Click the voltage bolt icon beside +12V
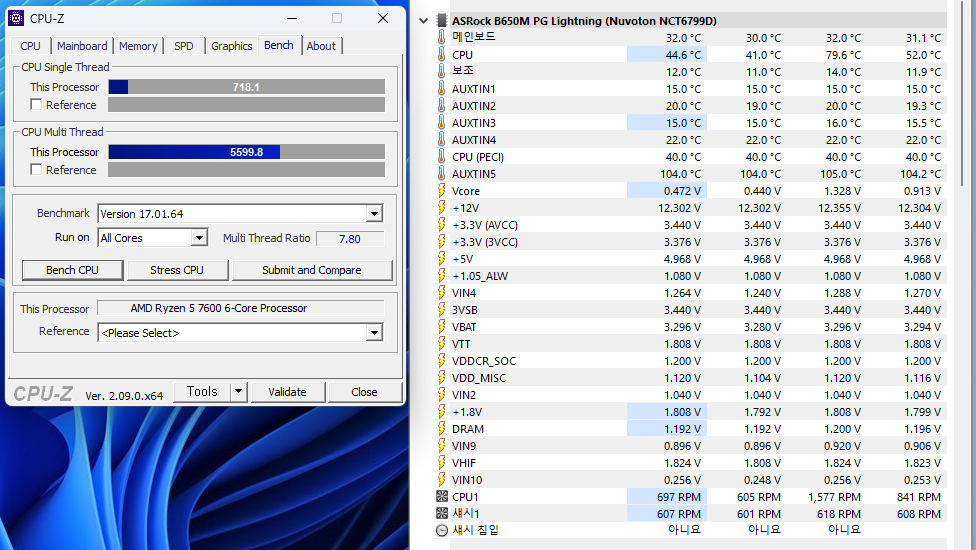Image resolution: width=976 pixels, height=550 pixels. 441,208
